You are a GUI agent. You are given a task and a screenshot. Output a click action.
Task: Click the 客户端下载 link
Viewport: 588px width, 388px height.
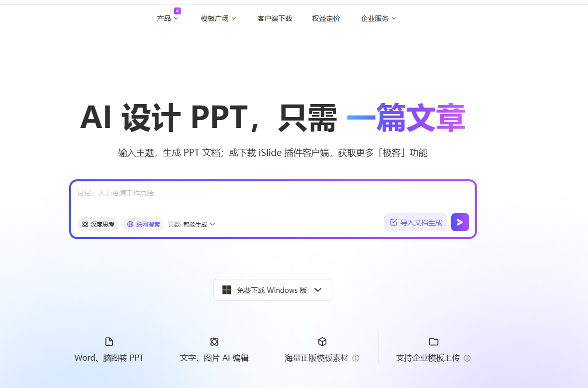[x=275, y=18]
